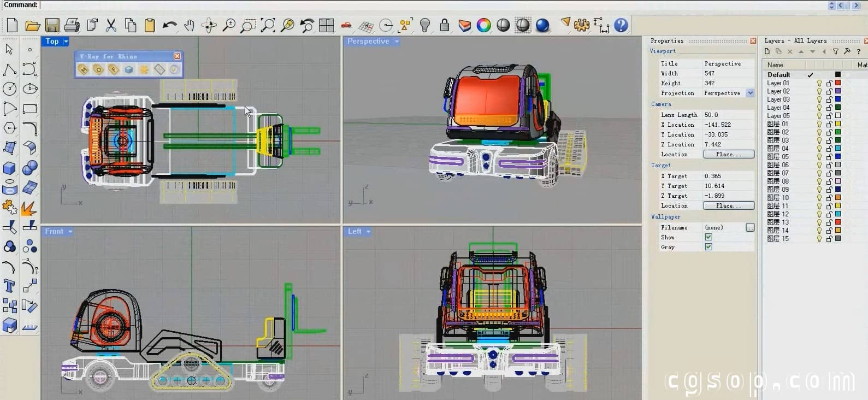Click the Zoom Extents magnifier icon
868x400 pixels.
click(268, 25)
